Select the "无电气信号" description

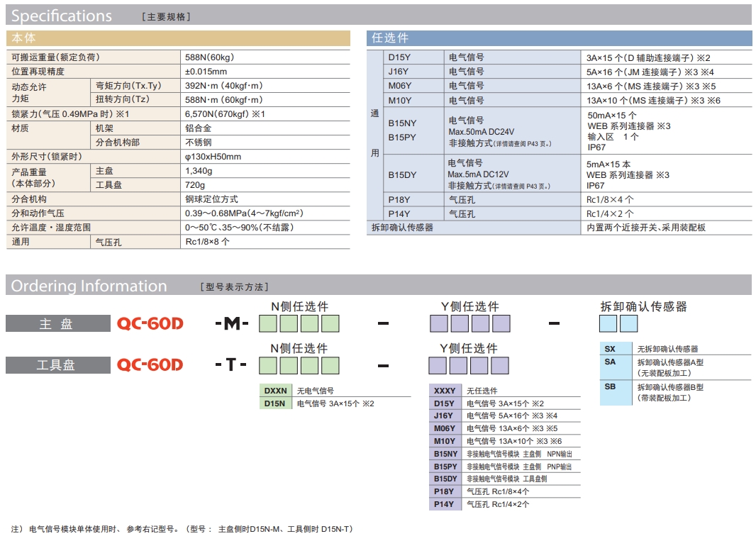point(316,391)
